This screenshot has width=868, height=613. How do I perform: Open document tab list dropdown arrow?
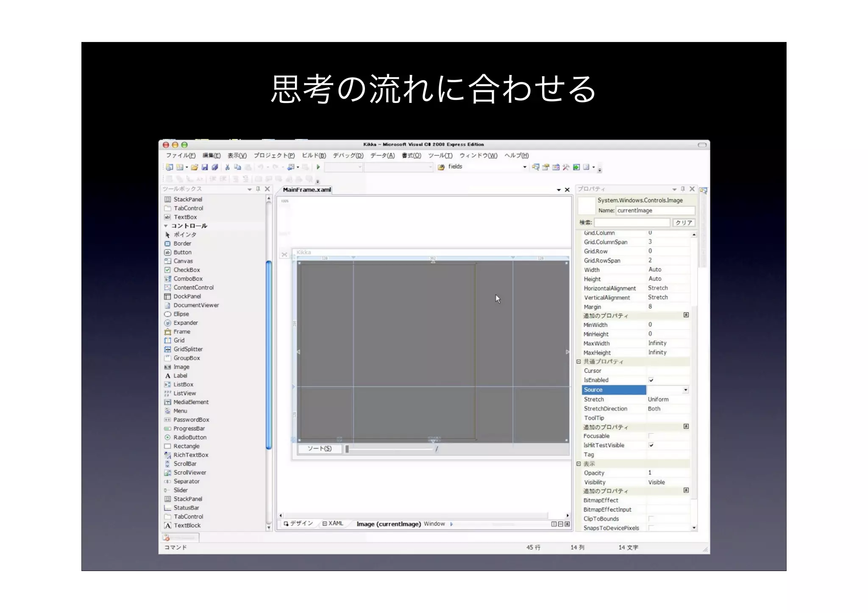559,190
